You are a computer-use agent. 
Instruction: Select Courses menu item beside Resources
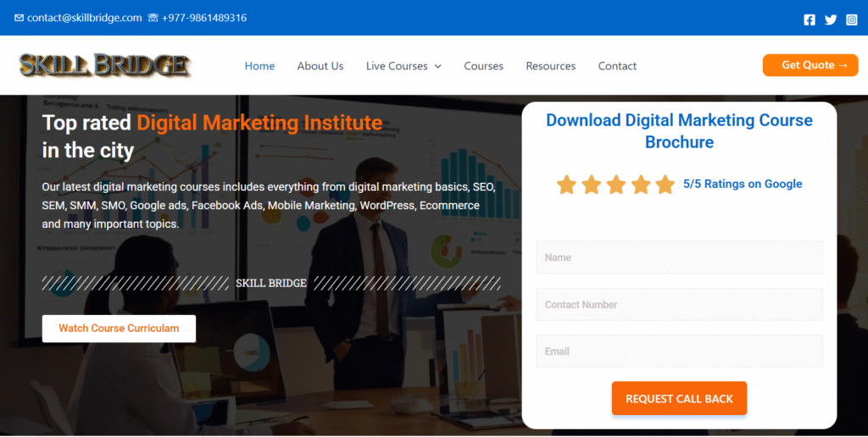coord(483,66)
